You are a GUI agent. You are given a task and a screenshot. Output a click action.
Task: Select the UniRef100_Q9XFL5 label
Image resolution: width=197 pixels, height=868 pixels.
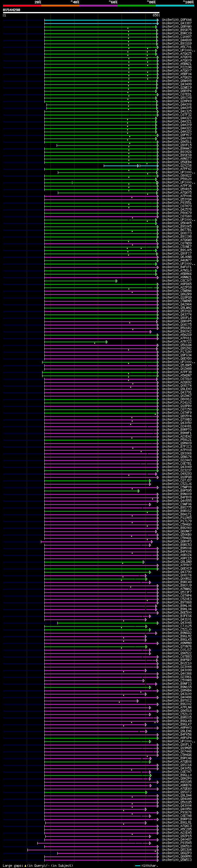pos(177,145)
